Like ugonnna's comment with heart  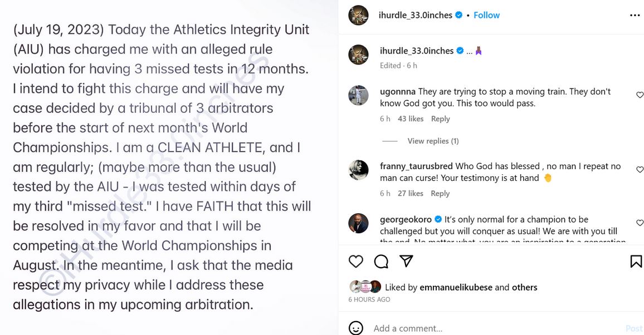coord(640,95)
